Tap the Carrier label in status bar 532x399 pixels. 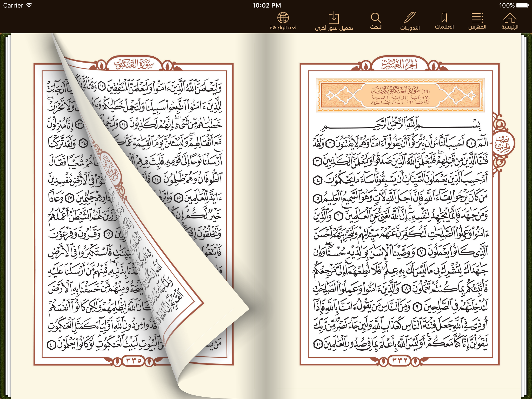coord(13,5)
